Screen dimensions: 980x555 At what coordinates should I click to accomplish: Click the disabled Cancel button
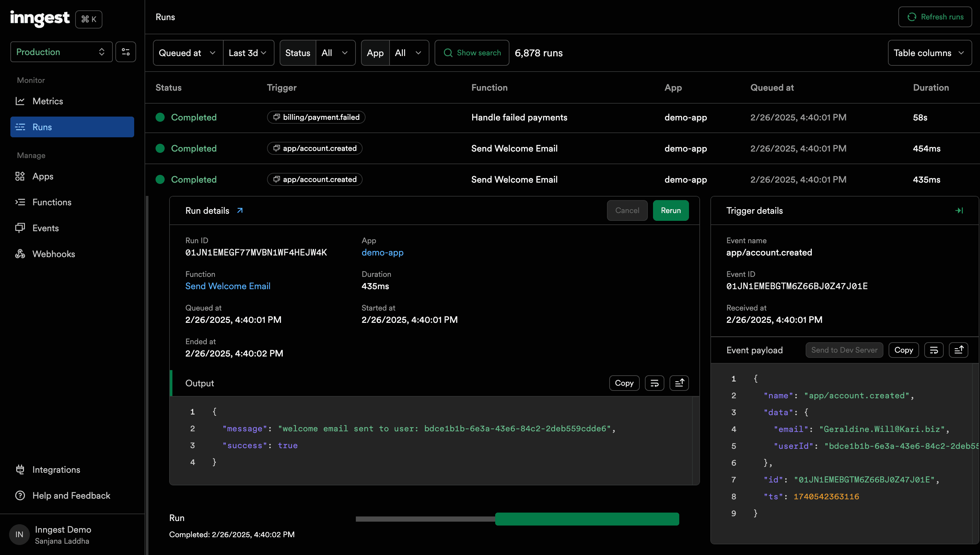(627, 210)
